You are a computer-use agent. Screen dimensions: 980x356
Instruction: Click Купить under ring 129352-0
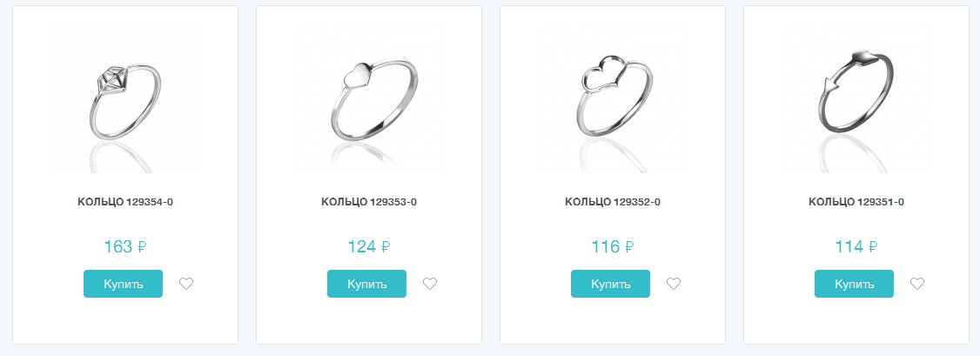610,284
